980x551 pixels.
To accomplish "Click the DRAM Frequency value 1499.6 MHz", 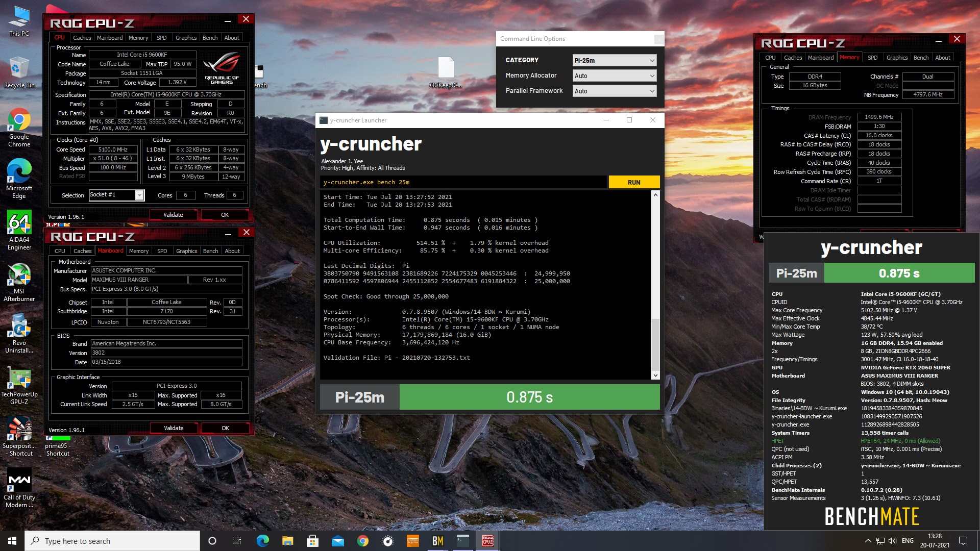I will click(879, 117).
